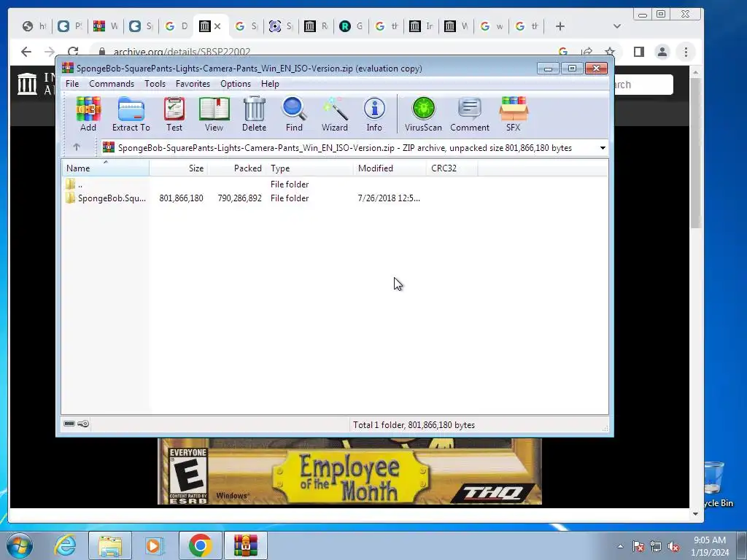This screenshot has width=747, height=560.
Task: Open the archive Info icon
Action: [x=374, y=114]
